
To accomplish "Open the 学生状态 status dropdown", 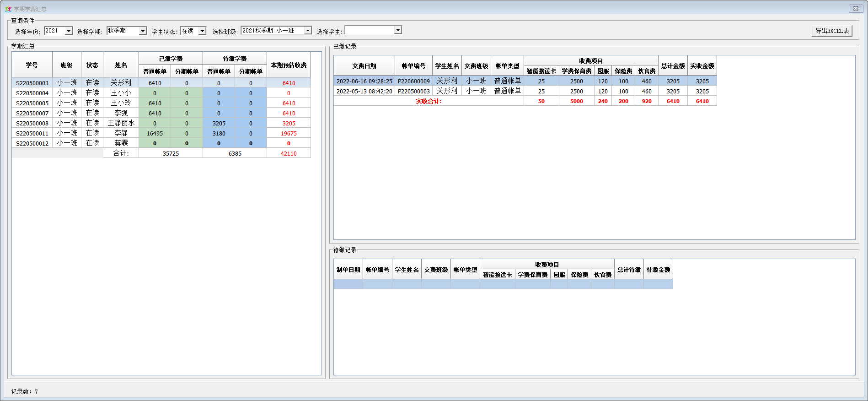I will [202, 31].
